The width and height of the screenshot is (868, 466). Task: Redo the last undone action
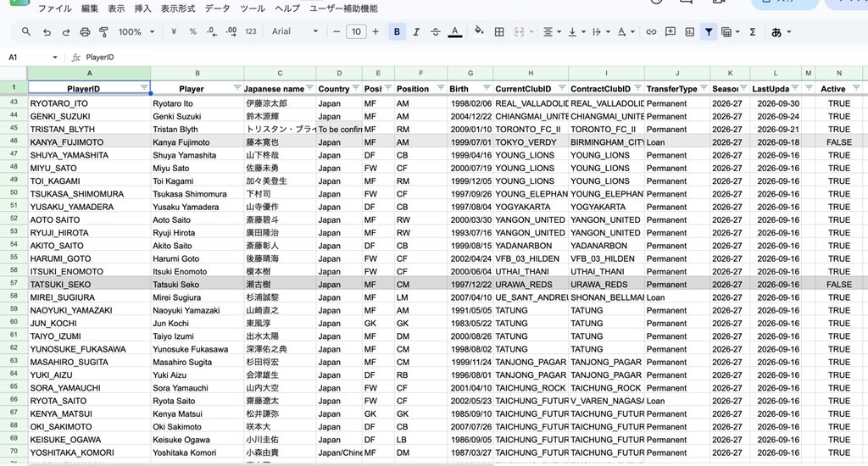pos(66,32)
